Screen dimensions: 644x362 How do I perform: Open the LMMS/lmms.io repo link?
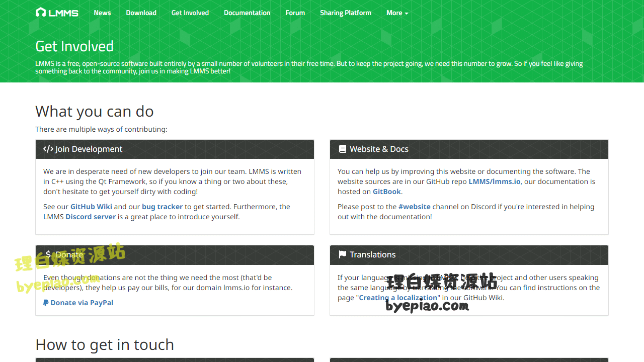coord(495,182)
